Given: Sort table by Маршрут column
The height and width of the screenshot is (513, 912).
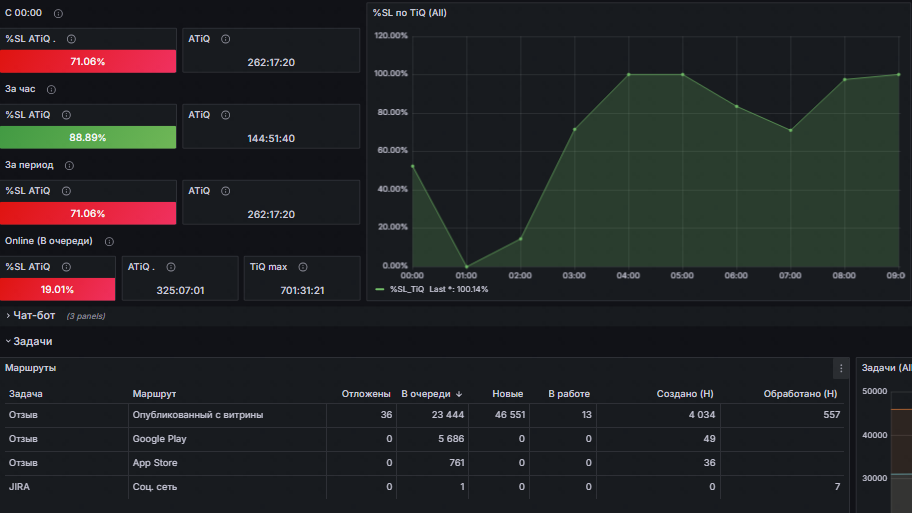Looking at the screenshot, I should [x=154, y=394].
